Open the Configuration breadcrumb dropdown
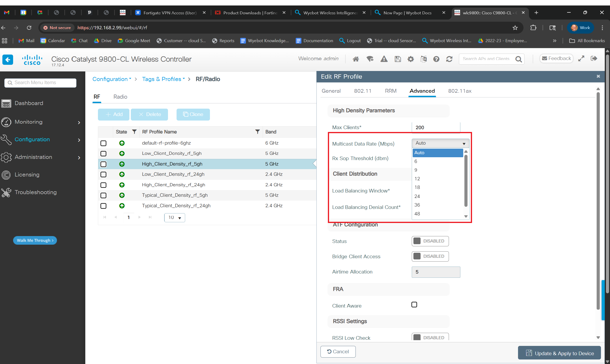The image size is (610, 364). coord(112,79)
